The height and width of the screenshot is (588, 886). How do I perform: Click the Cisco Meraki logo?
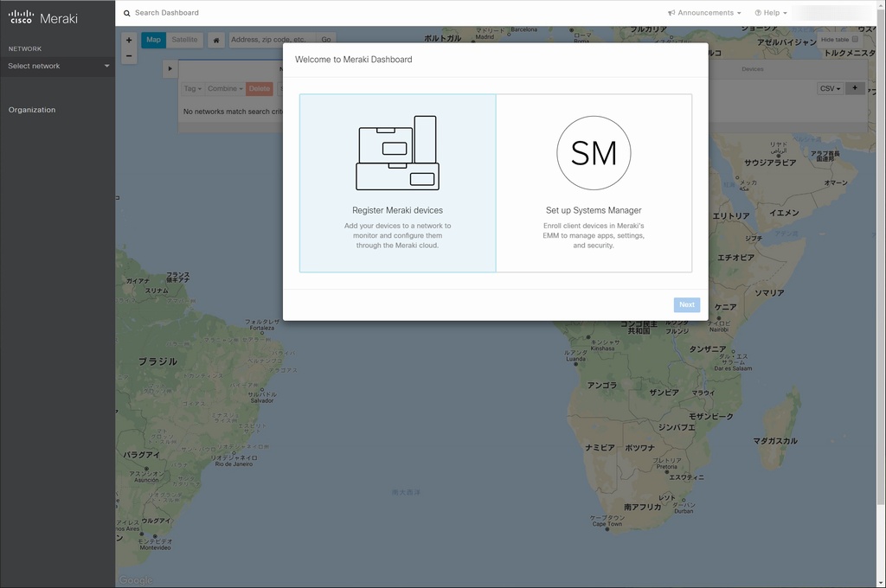coord(43,17)
